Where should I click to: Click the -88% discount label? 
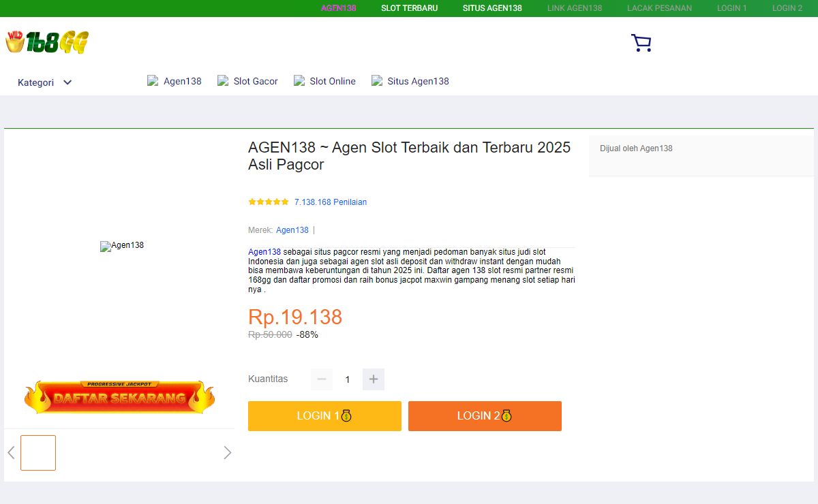tap(307, 334)
